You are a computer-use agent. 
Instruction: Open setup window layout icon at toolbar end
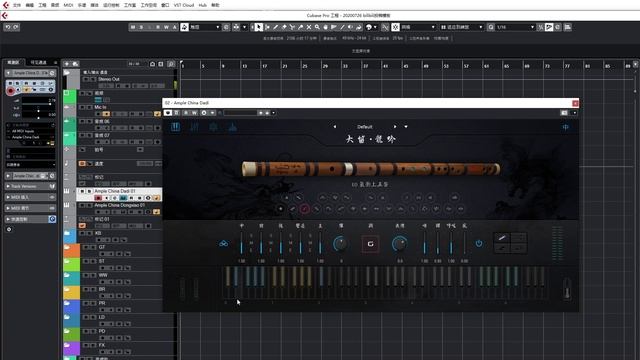coord(567,27)
